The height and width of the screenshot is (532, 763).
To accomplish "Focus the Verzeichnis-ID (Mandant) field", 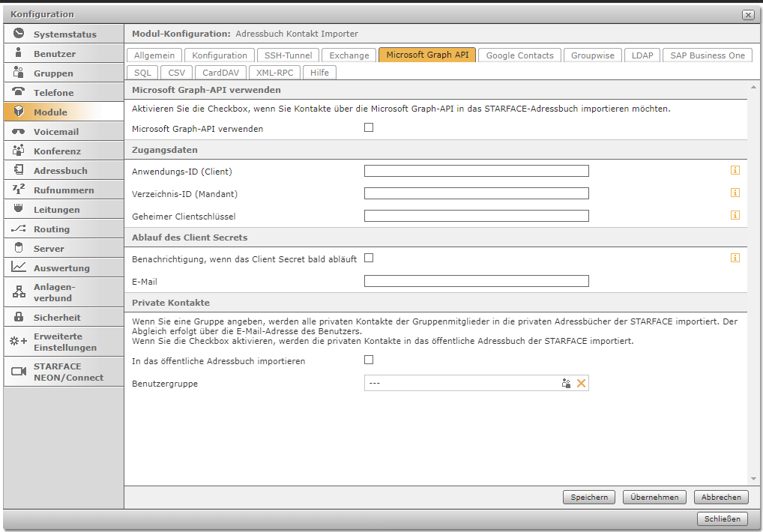I will [477, 193].
